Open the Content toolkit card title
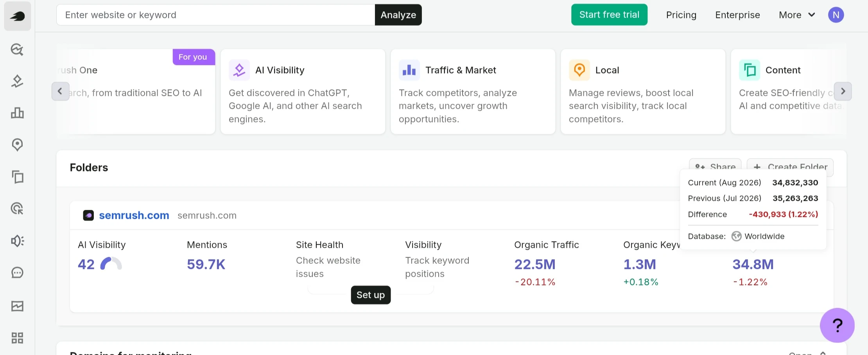Viewport: 868px width, 355px height. pyautogui.click(x=783, y=70)
